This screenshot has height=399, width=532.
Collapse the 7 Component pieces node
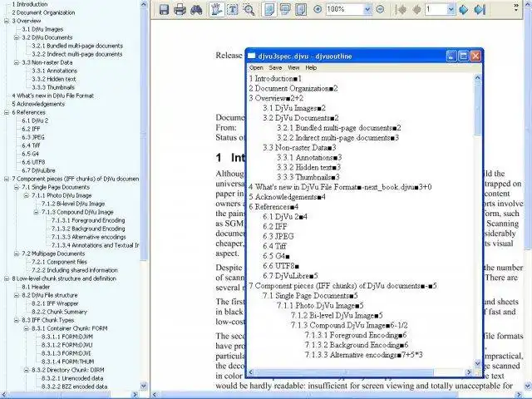[x=7, y=179]
